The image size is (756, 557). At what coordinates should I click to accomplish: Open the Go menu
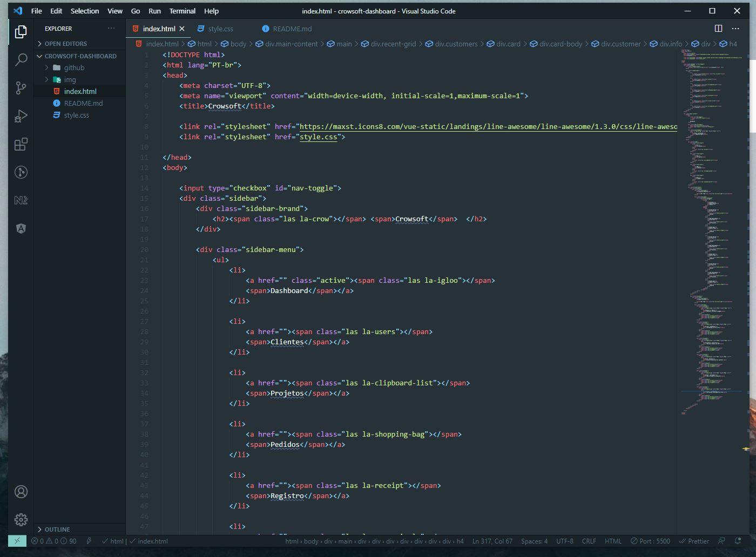pos(136,11)
